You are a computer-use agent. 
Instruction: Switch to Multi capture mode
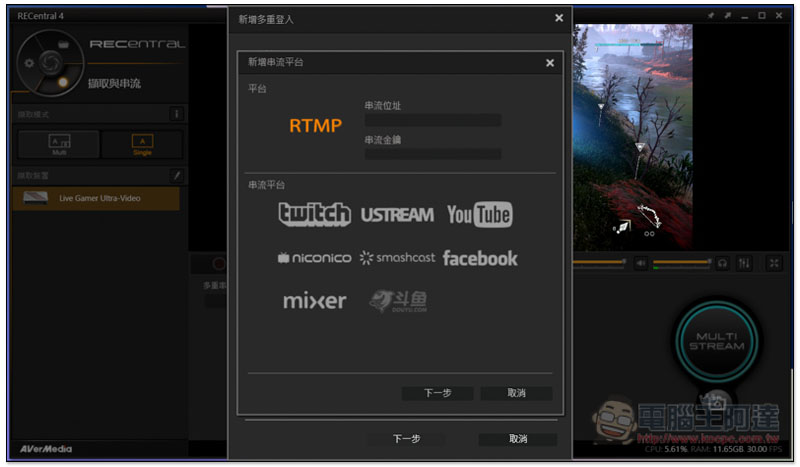point(59,144)
